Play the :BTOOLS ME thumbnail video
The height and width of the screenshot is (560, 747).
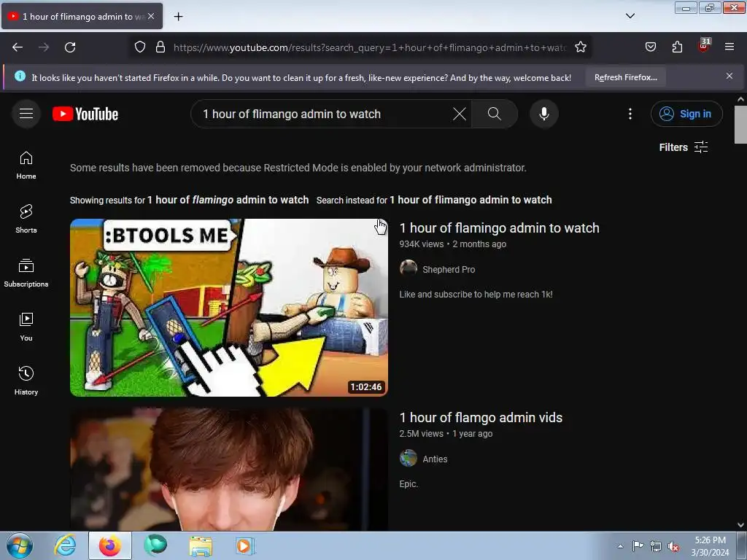228,308
